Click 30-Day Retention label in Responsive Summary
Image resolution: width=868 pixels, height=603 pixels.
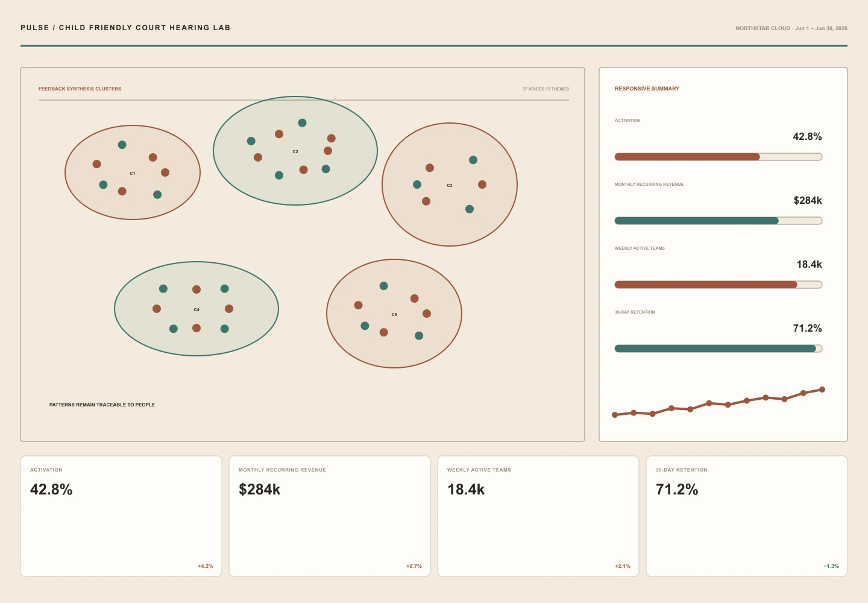point(635,312)
